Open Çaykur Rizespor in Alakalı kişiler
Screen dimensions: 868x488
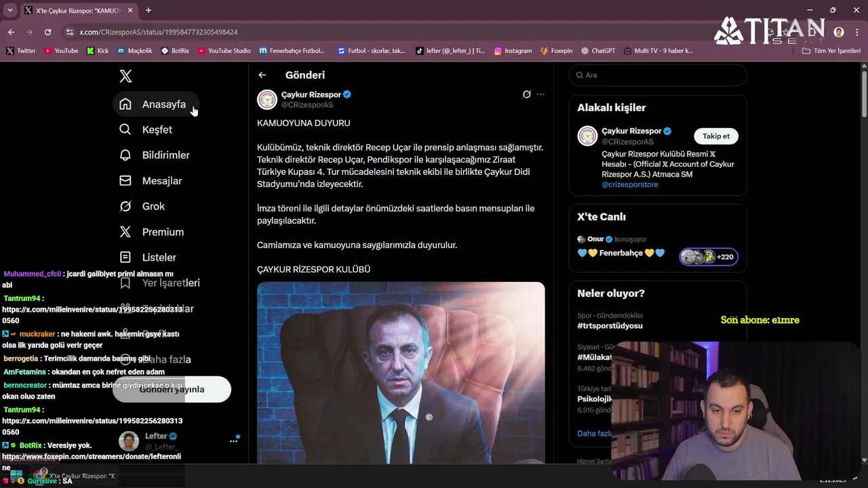coord(631,131)
